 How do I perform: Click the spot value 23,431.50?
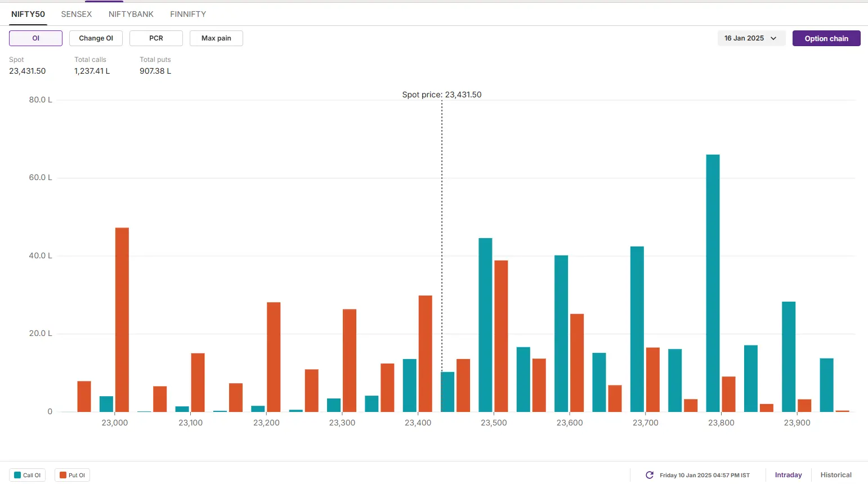click(28, 71)
